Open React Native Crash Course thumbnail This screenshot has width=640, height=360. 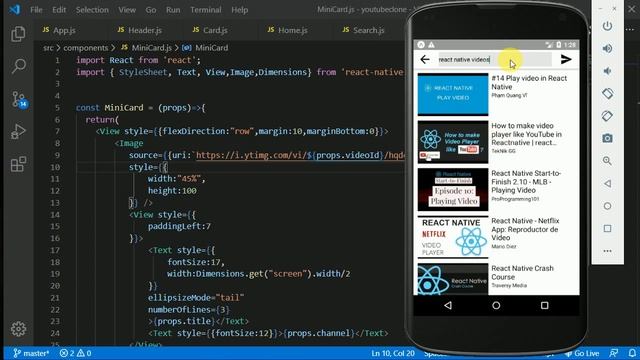453,279
